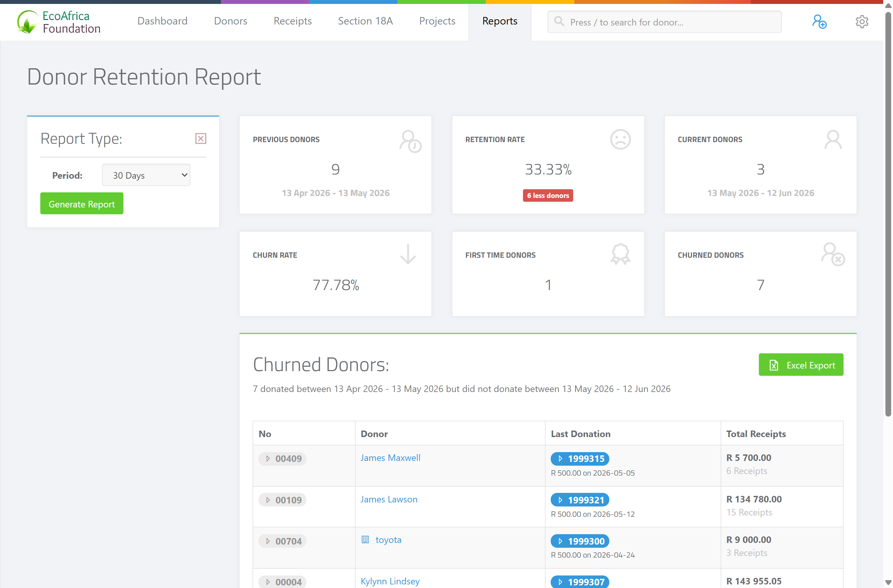Click the Retention Rate sad face icon
The width and height of the screenshot is (893, 588).
pos(620,139)
